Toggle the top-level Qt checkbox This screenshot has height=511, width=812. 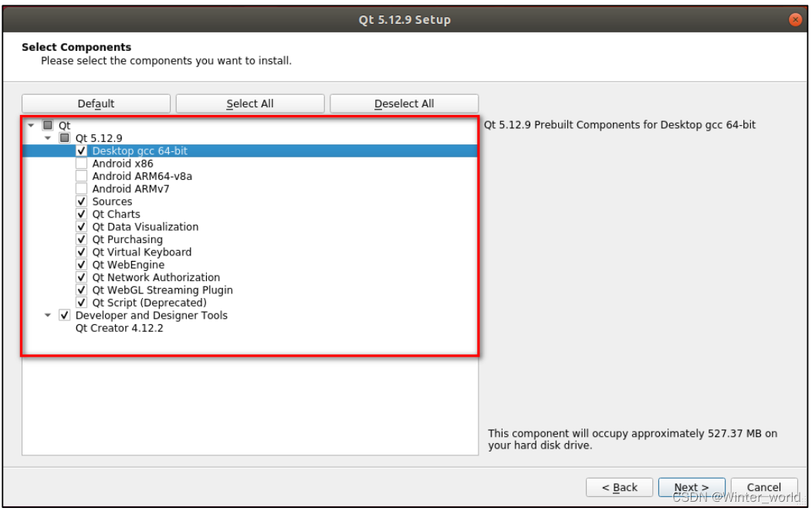pos(48,125)
